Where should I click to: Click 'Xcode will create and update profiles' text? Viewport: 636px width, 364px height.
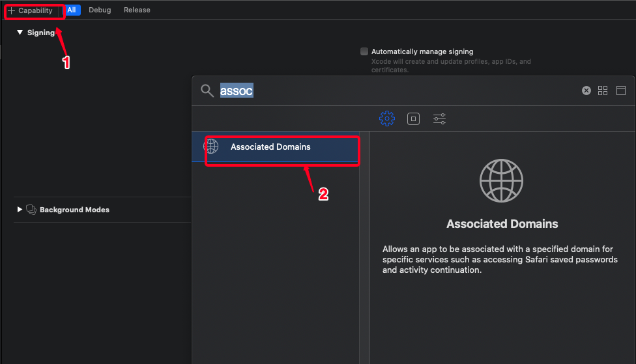tap(451, 66)
